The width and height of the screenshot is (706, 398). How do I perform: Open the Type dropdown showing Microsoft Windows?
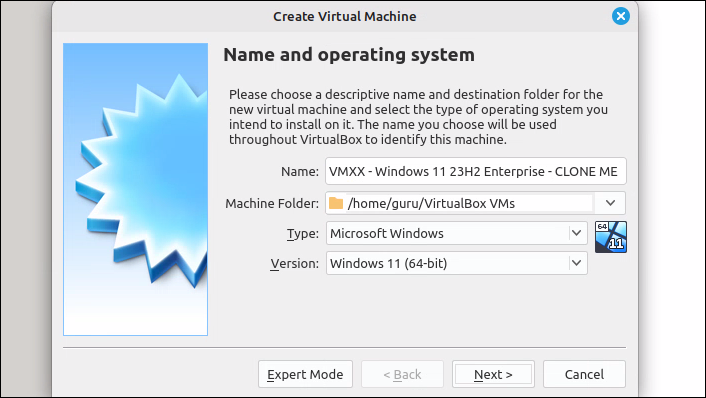457,233
